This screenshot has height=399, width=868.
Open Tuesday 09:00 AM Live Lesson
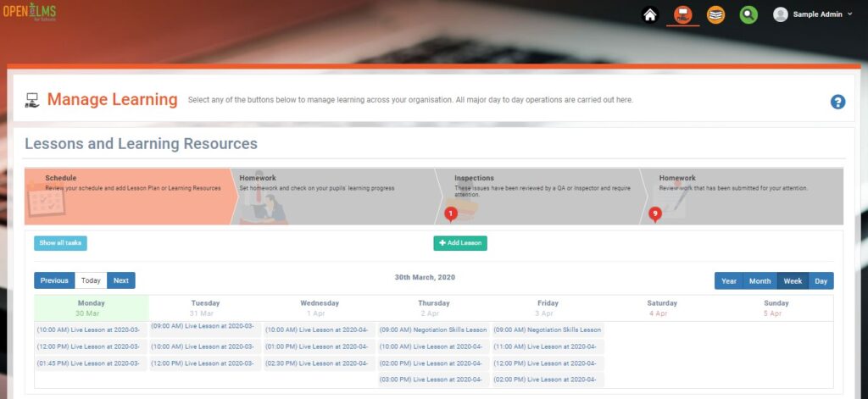pos(205,326)
